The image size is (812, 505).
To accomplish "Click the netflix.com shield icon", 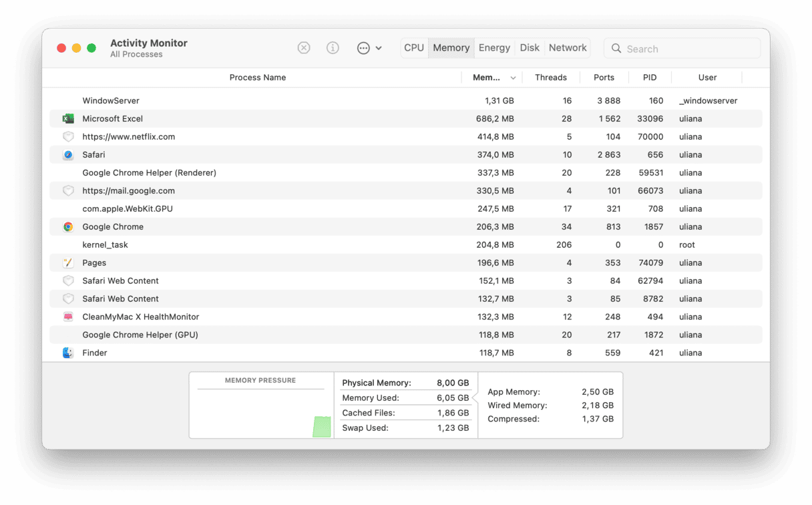I will 68,137.
